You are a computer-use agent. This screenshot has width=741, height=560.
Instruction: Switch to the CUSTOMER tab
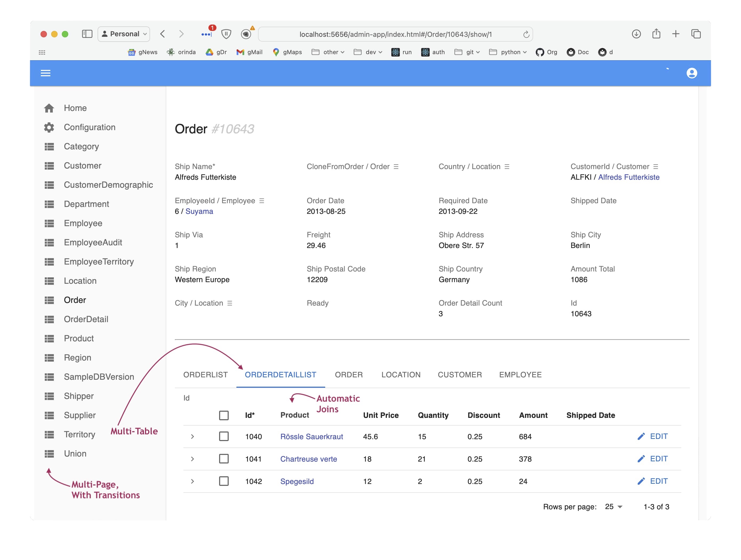coord(460,375)
